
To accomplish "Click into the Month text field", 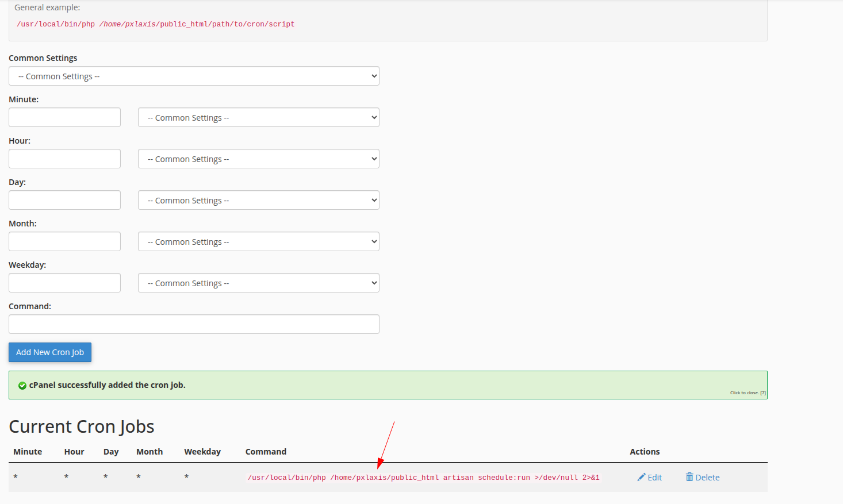I will [64, 241].
